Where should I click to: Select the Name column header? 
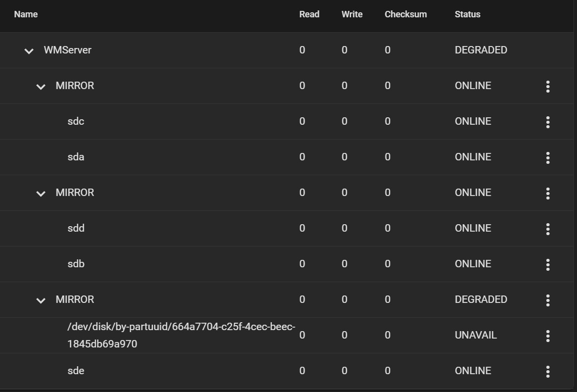click(x=26, y=14)
